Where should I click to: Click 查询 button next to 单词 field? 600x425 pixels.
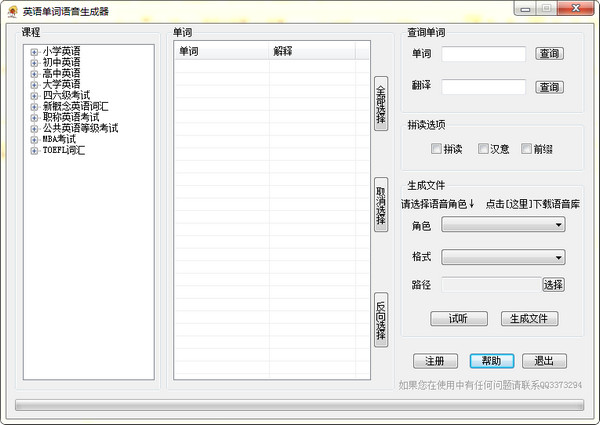click(x=549, y=54)
